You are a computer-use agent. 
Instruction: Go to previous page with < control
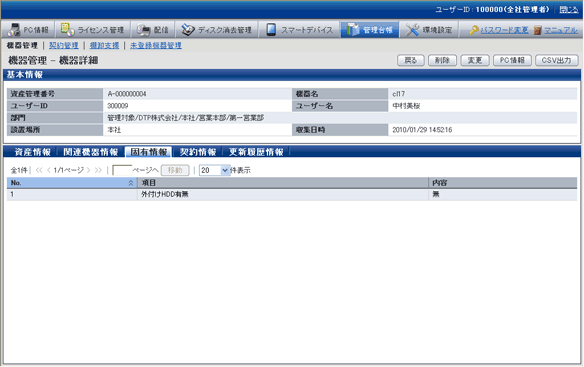[48, 170]
